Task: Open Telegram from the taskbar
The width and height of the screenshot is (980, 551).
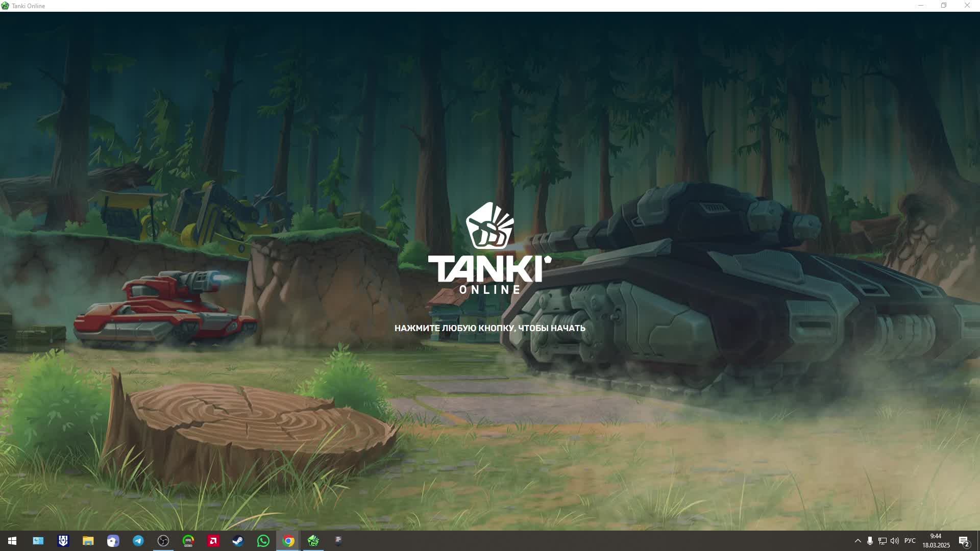Action: pyautogui.click(x=138, y=541)
